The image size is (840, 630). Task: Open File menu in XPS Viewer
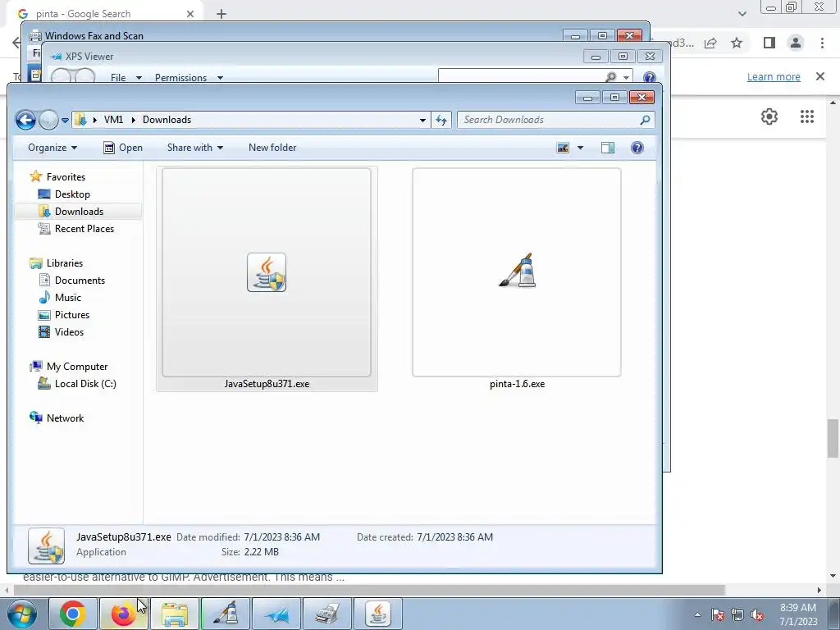pyautogui.click(x=126, y=78)
